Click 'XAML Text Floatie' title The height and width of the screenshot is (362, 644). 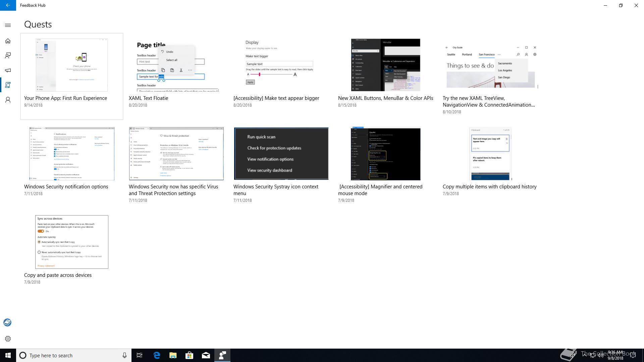tap(148, 98)
